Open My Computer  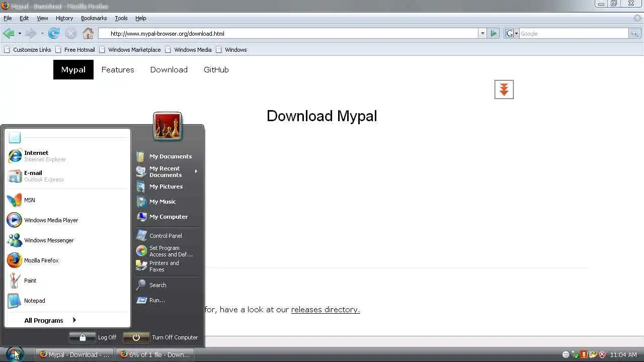167,217
